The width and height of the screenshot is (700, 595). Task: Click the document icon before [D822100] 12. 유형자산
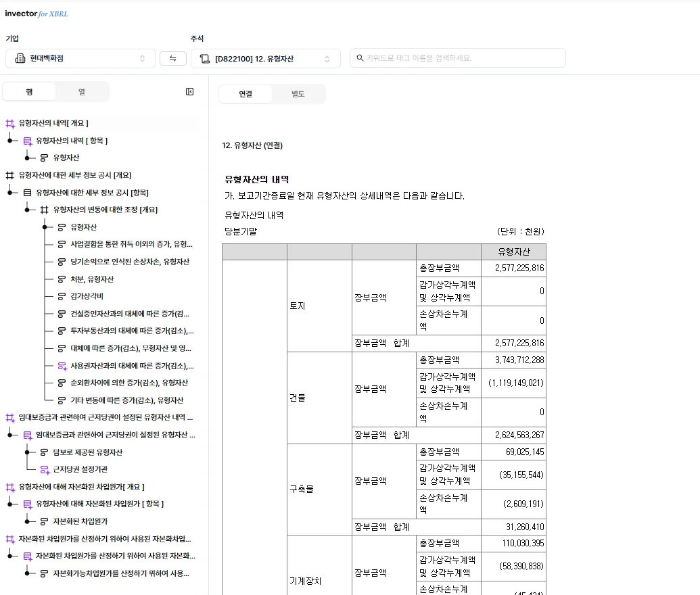(206, 58)
